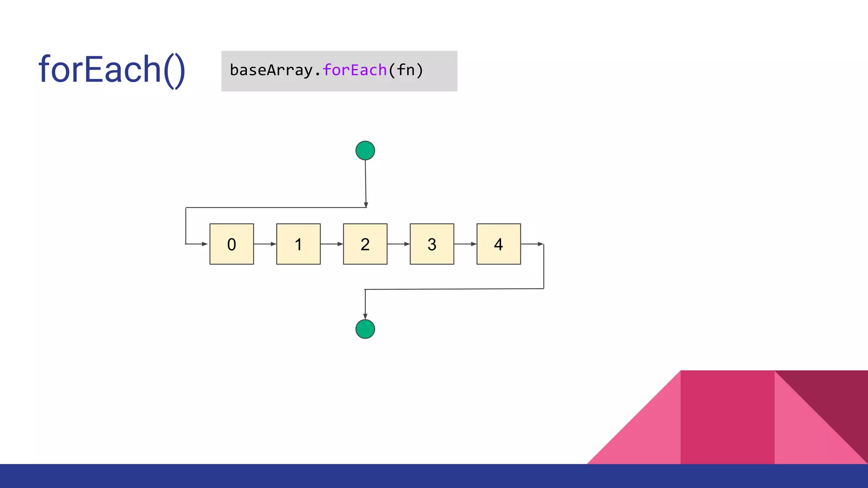Click the forEach() slide title
Screen dimensions: 868x488
click(x=112, y=70)
